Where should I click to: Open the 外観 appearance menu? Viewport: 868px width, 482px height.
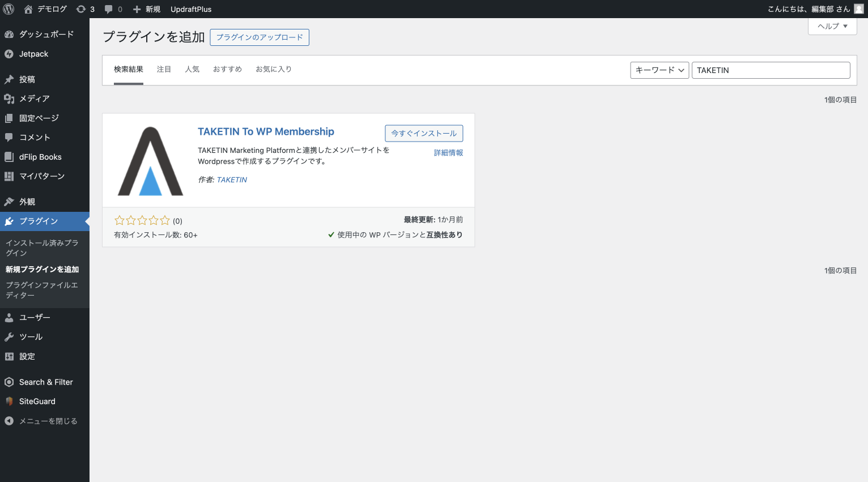click(x=45, y=202)
